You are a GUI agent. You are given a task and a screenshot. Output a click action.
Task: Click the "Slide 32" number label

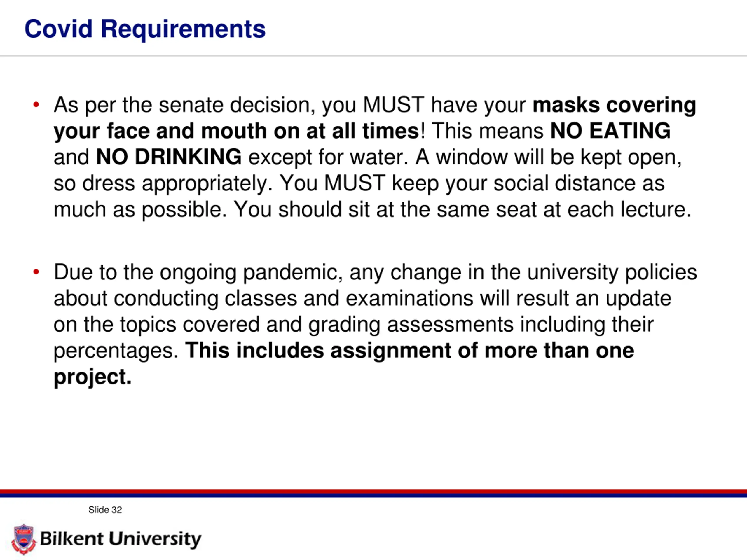point(105,510)
